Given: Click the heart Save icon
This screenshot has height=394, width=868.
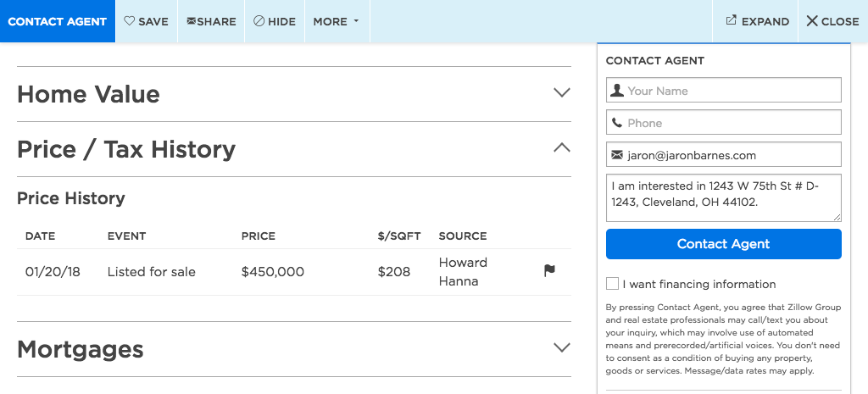Looking at the screenshot, I should (130, 21).
